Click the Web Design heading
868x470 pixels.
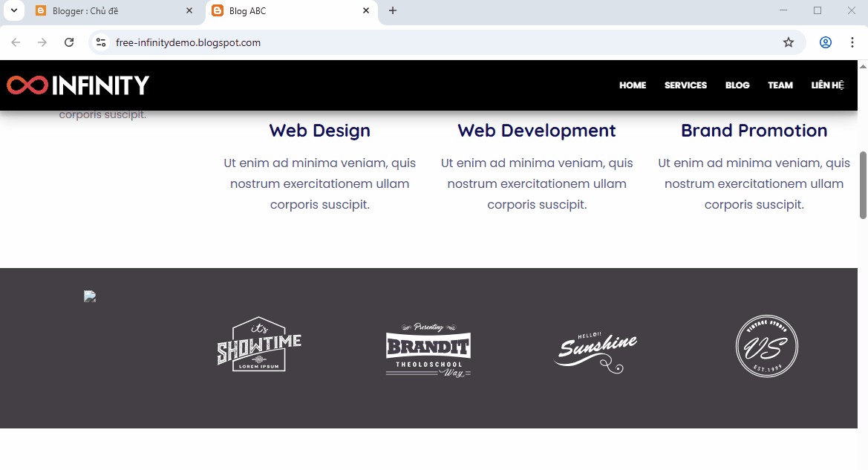(x=320, y=131)
